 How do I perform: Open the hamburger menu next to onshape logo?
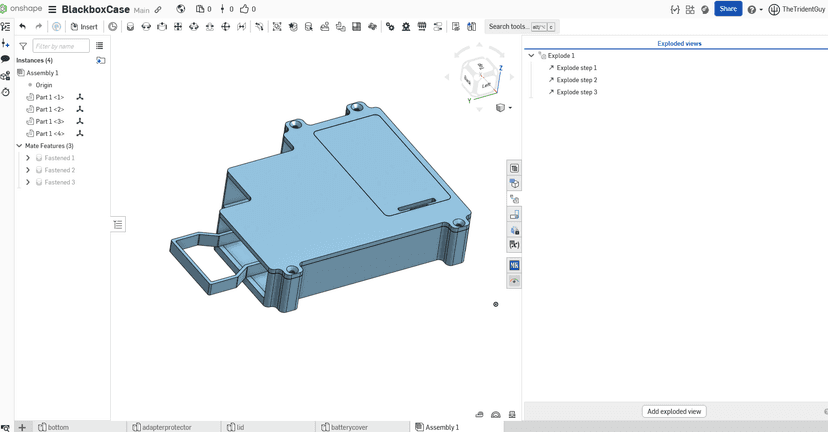[x=52, y=9]
